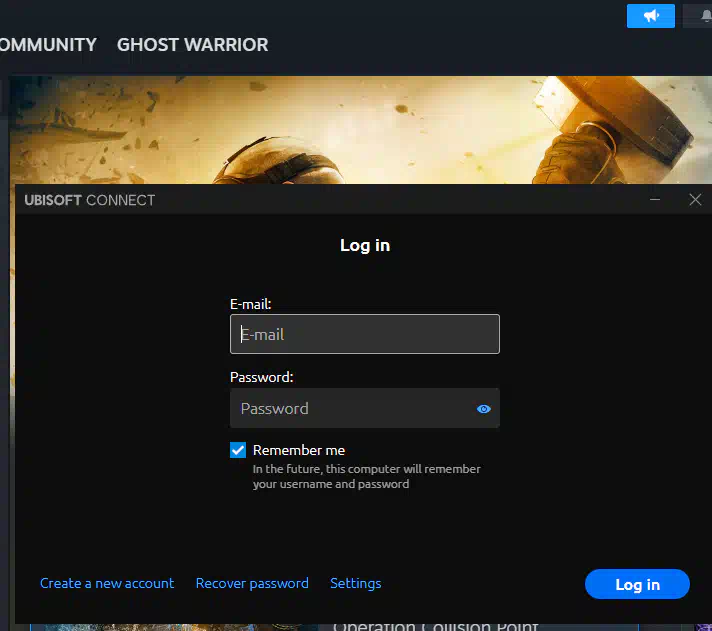Open the Settings link in login dialog

pos(355,583)
